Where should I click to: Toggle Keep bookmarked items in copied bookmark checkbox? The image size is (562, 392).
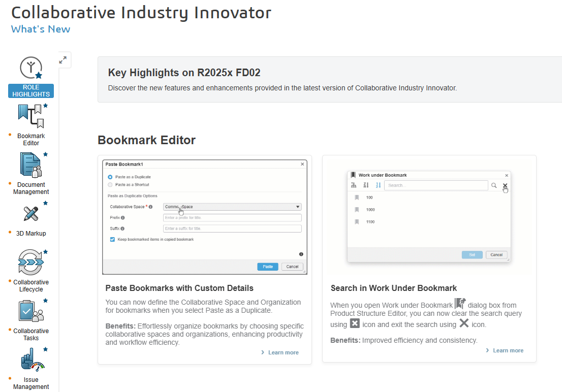click(x=112, y=239)
